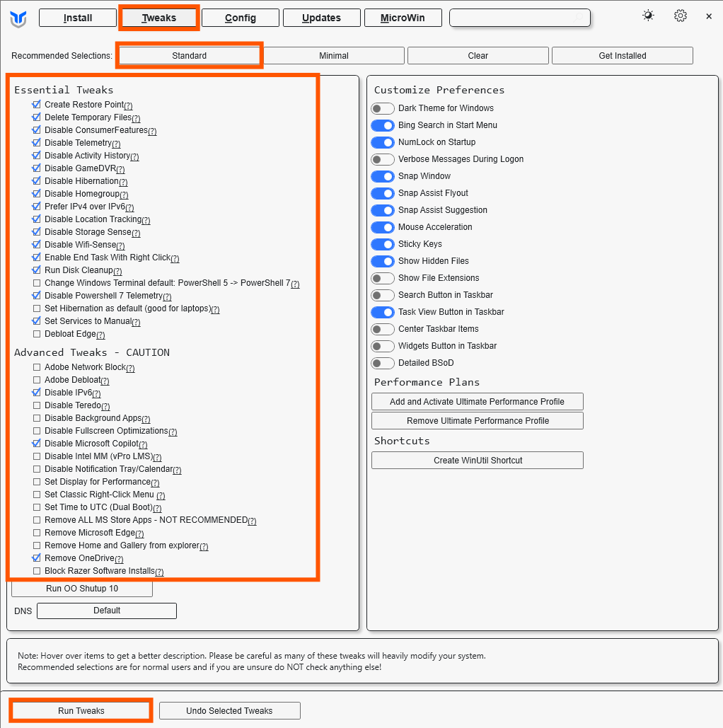The image size is (723, 728).
Task: Open the (?) help for Disable GameDVR
Action: 121,170
